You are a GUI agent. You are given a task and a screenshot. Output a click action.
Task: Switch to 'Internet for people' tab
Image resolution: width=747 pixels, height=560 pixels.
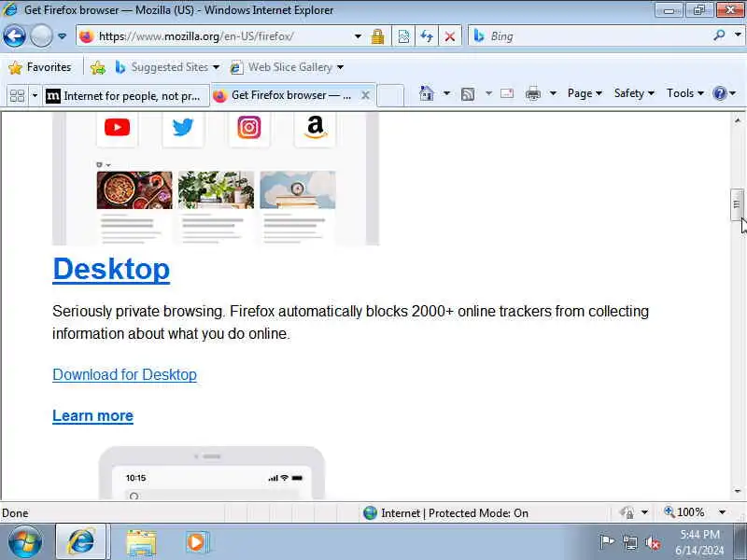126,96
